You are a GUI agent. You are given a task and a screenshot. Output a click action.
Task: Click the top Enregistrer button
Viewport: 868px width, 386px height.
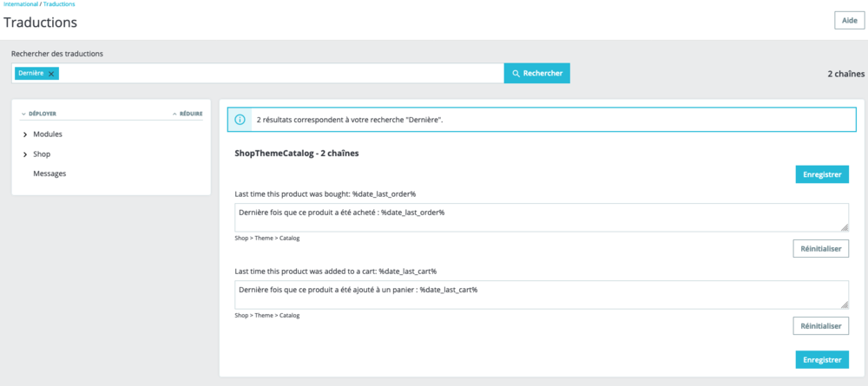click(822, 174)
